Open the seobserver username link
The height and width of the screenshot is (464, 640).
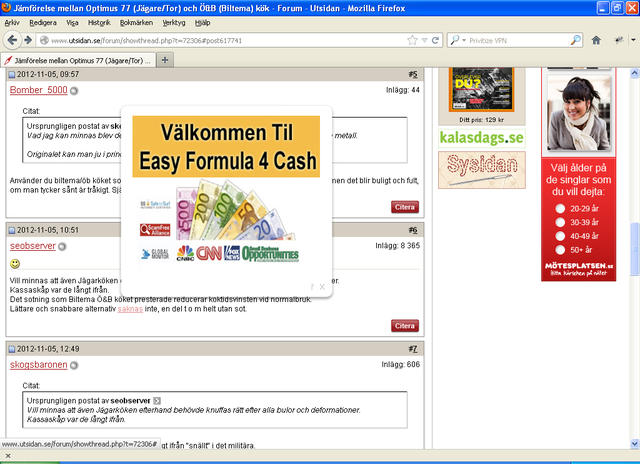[33, 246]
